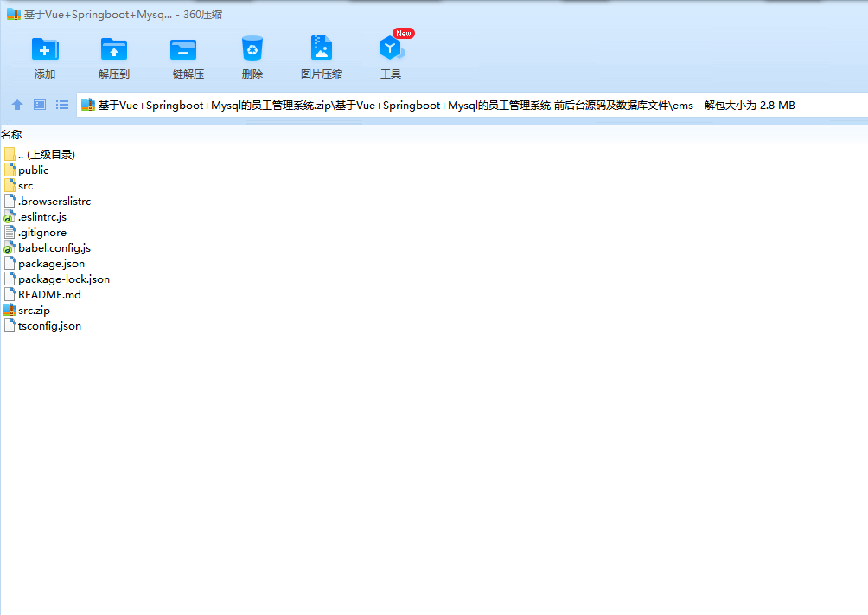Click the red New badge on 工具

(404, 33)
